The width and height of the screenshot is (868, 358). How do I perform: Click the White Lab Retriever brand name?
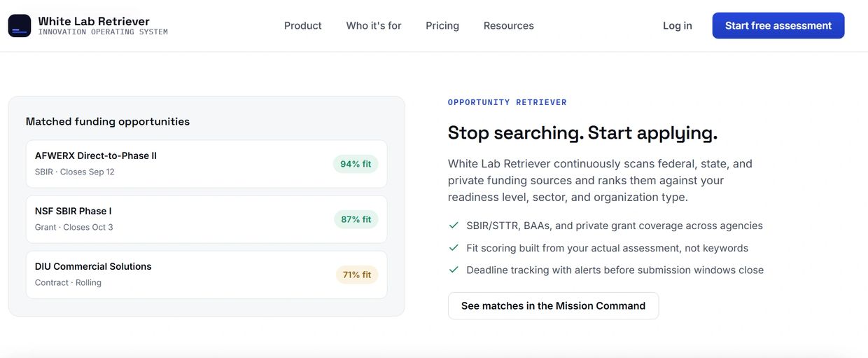94,21
